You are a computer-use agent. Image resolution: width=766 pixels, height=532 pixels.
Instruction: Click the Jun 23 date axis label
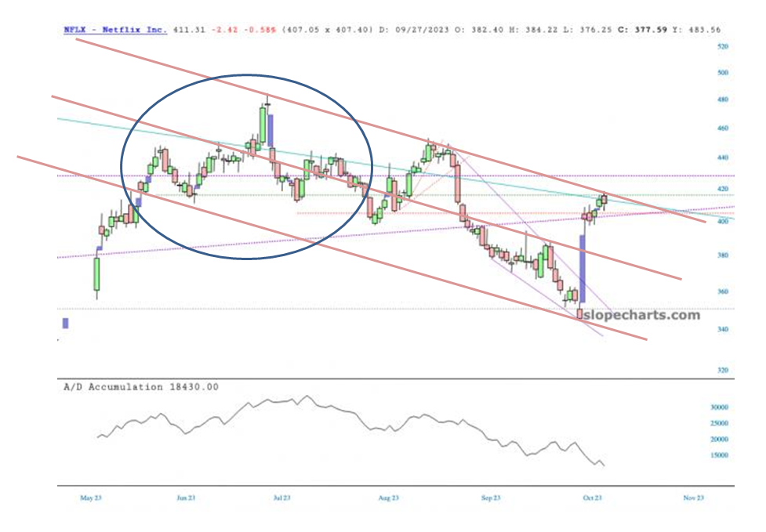(x=186, y=498)
